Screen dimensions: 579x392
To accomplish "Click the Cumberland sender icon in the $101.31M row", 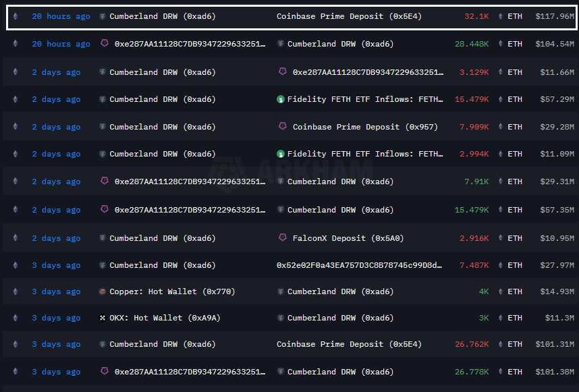I will tap(103, 344).
